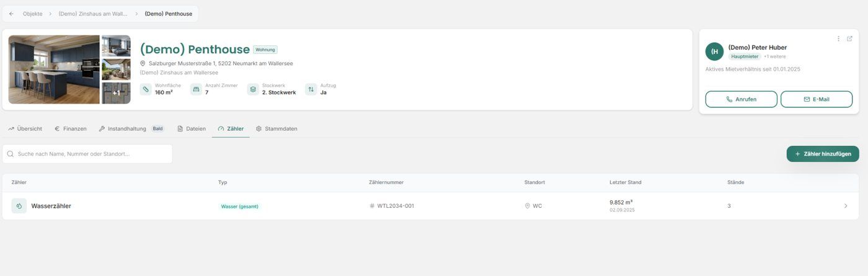Switch to the Stammdaten tab
Viewport: 868px width, 276px height.
277,129
